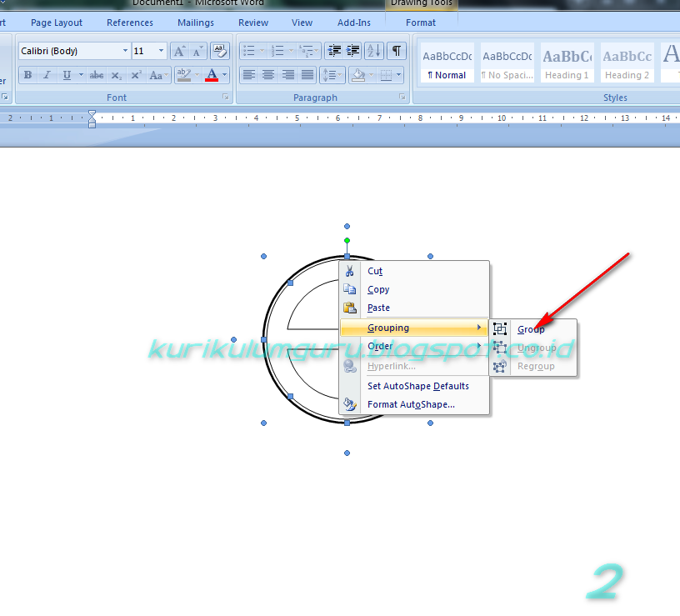Click the Shrink Font icon
The height and width of the screenshot is (616, 680).
(x=197, y=50)
